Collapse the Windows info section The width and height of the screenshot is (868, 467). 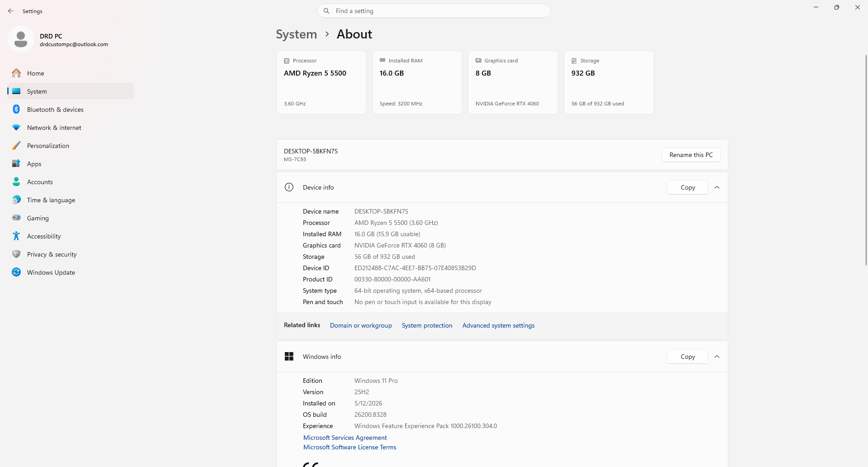click(x=717, y=357)
